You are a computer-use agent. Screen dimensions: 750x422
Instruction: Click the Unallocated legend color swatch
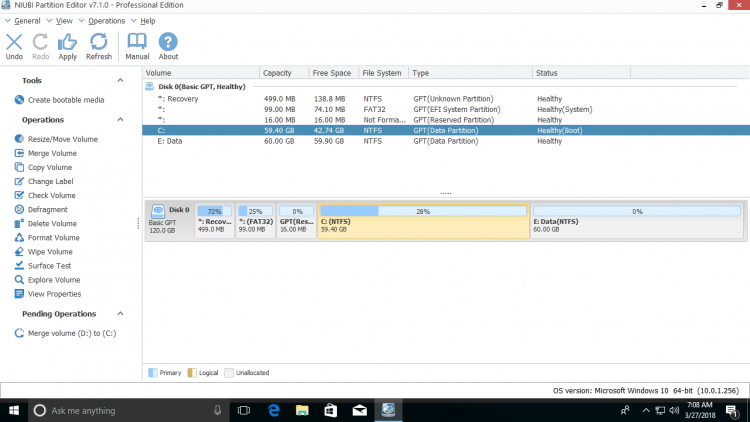click(229, 373)
